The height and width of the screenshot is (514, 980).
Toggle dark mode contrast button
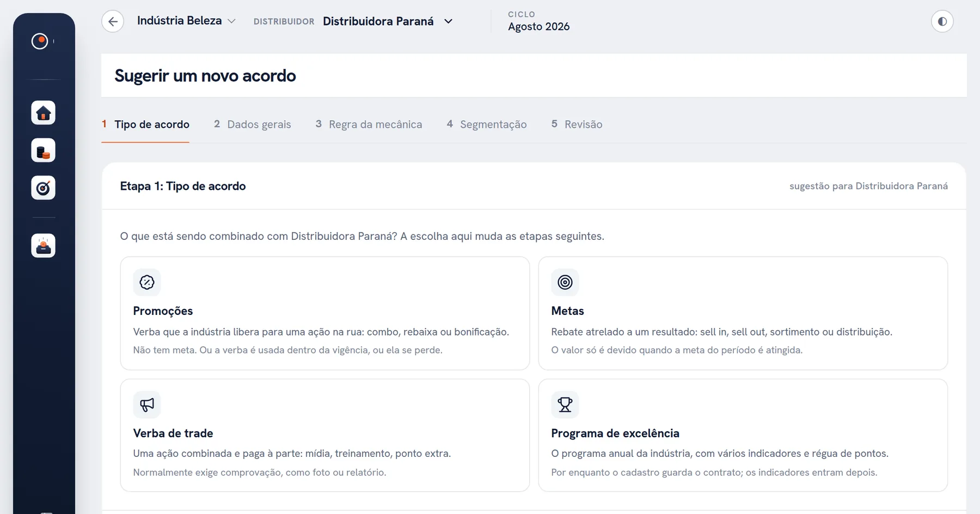(x=942, y=21)
